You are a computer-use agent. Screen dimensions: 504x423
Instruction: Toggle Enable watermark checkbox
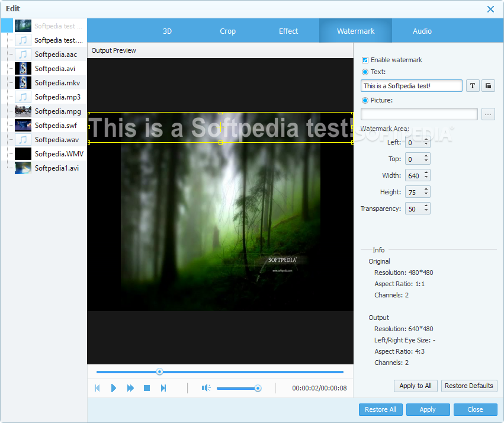pyautogui.click(x=365, y=60)
